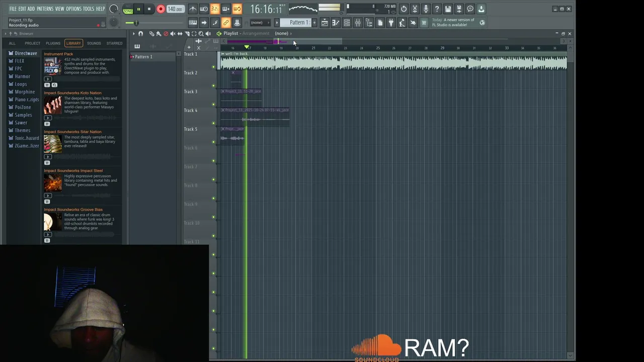Open the Playlist options arrow menu

coord(134,34)
